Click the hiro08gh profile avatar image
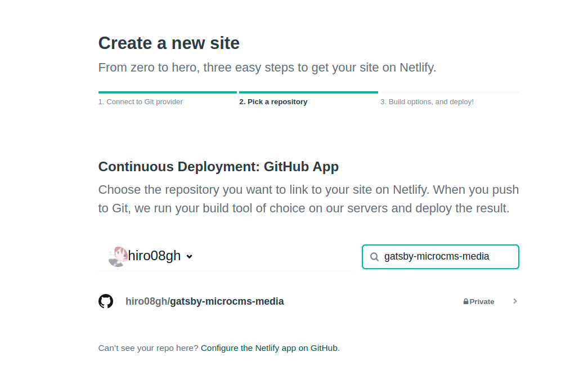This screenshot has height=392, width=588. tap(118, 256)
